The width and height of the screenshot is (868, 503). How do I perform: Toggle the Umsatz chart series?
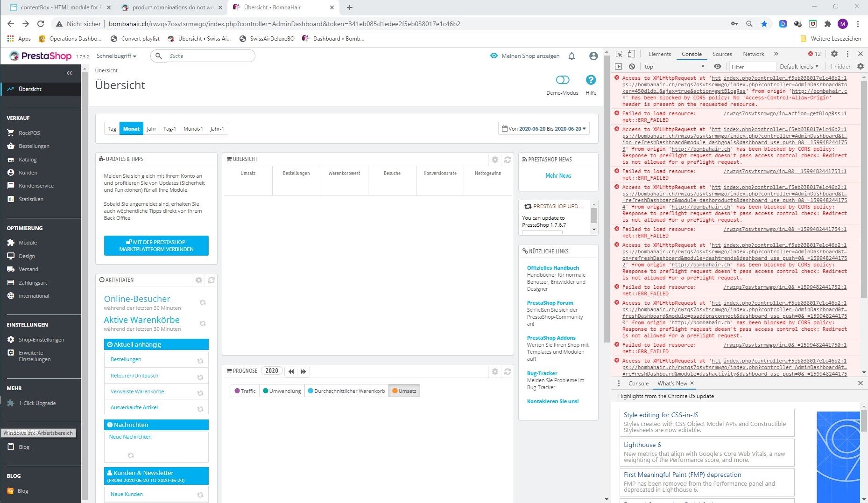pyautogui.click(x=404, y=391)
